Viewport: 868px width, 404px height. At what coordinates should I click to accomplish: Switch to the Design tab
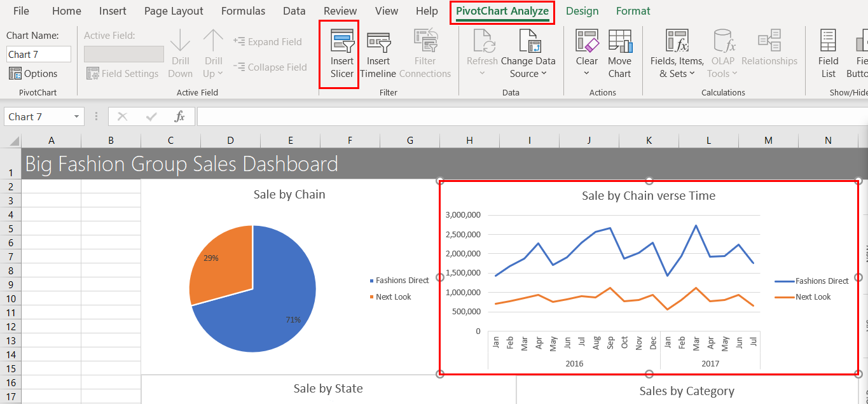coord(582,11)
